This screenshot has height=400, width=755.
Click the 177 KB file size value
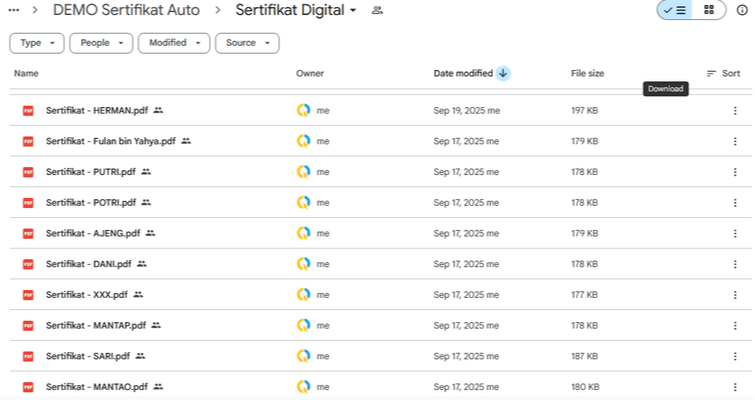click(585, 295)
